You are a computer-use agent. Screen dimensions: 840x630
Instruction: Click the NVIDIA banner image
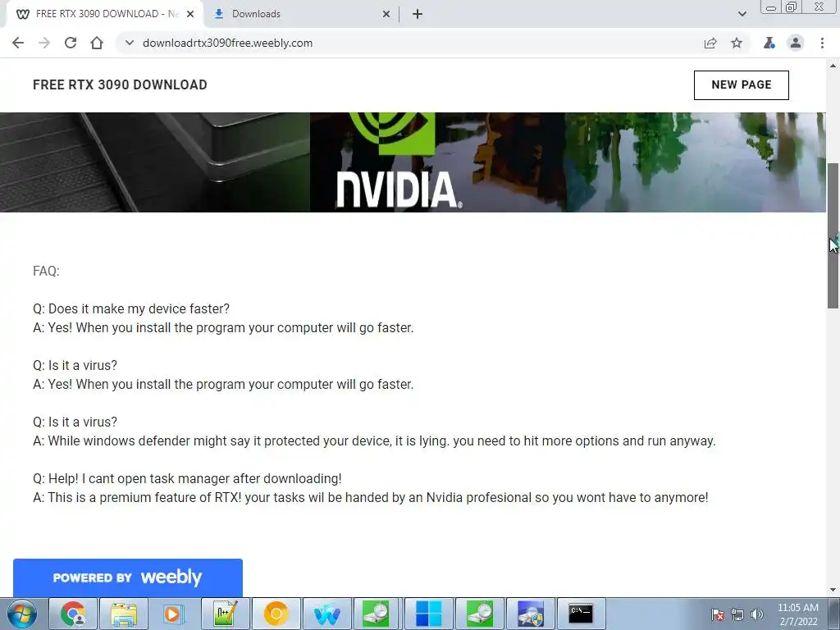[x=413, y=162]
